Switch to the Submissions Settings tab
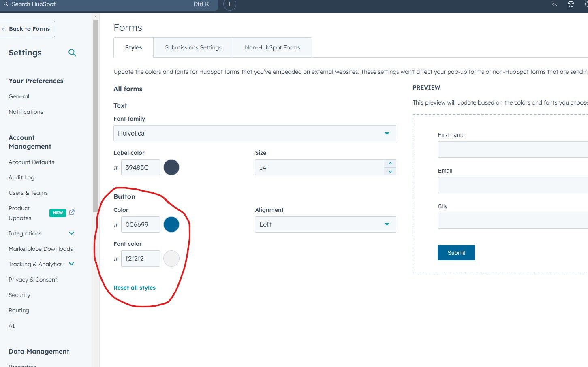 193,47
